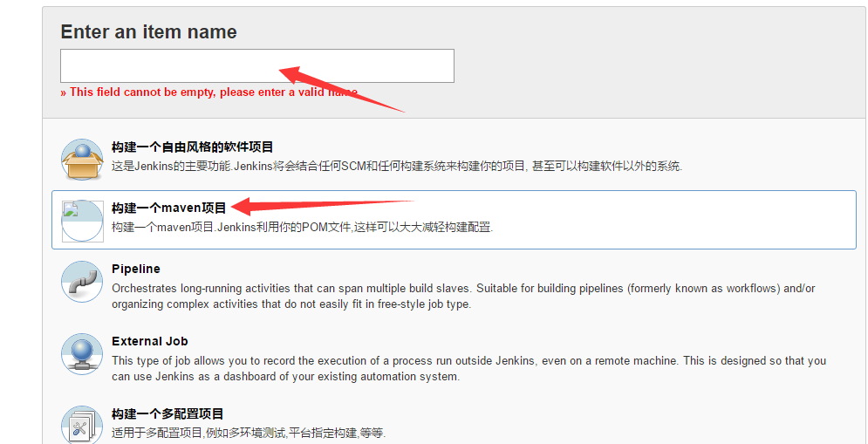868x444 pixels.
Task: Choose 构建一个maven项目 option title
Action: coord(169,208)
